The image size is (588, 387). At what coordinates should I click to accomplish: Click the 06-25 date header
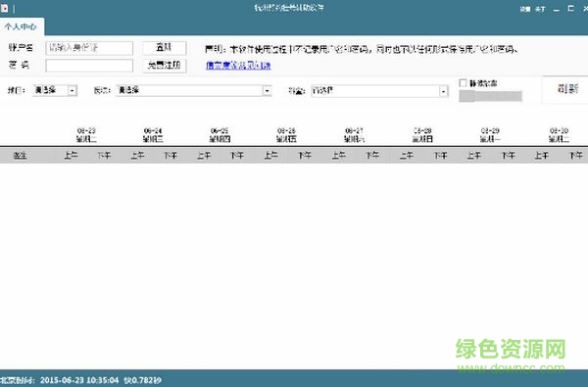[x=220, y=134]
